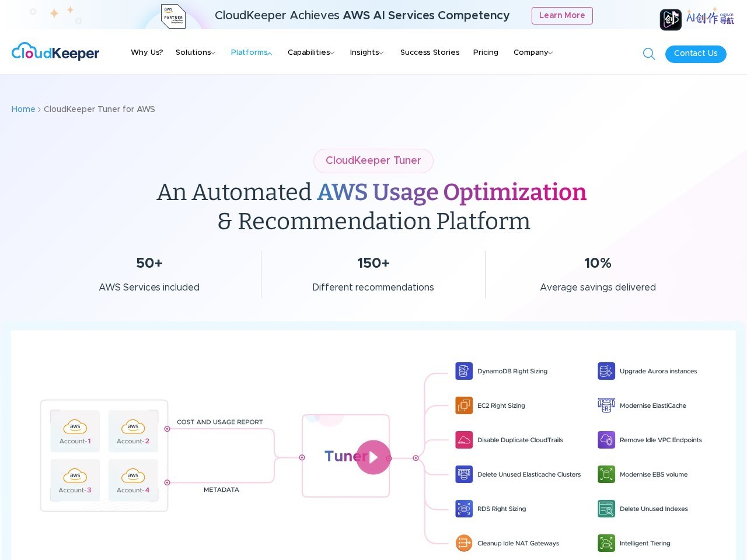Expand the Capabilities dropdown
This screenshot has width=747, height=560.
click(x=311, y=52)
